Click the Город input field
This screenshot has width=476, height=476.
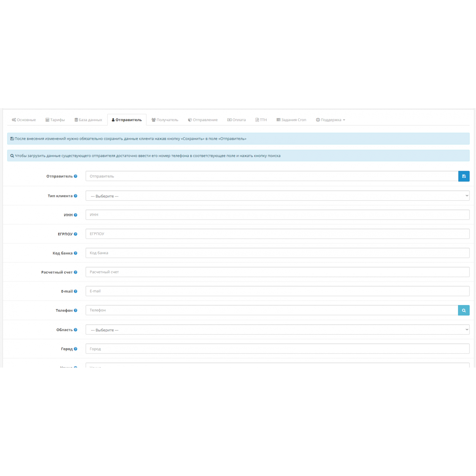point(277,349)
